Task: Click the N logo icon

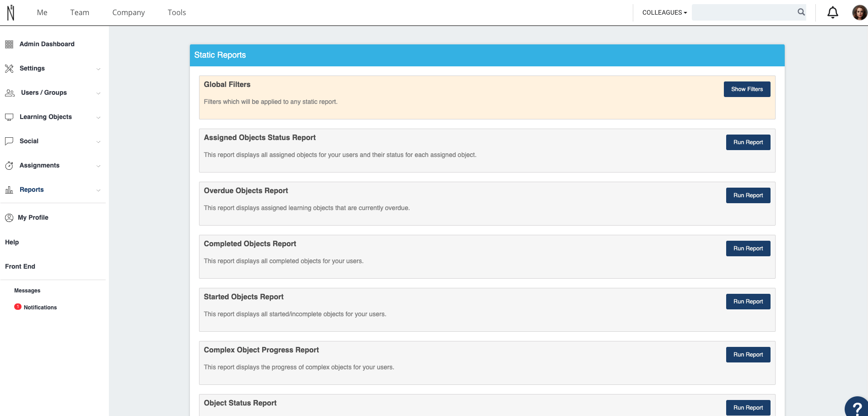Action: pos(11,13)
